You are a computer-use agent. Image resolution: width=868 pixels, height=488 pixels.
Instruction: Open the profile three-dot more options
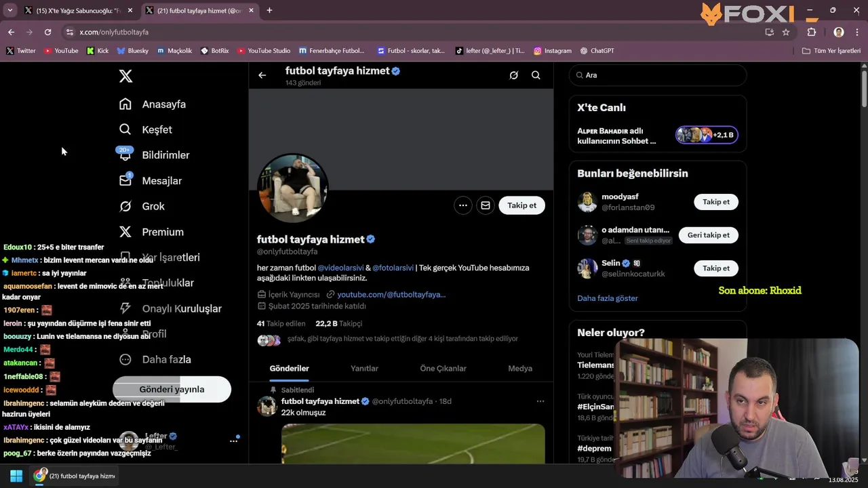[462, 205]
